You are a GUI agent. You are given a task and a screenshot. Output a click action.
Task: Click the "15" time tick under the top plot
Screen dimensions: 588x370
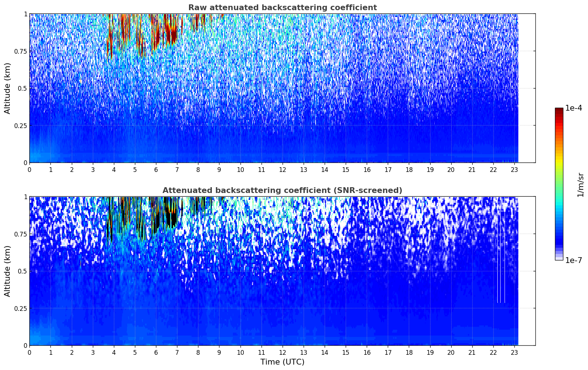pyautogui.click(x=346, y=169)
